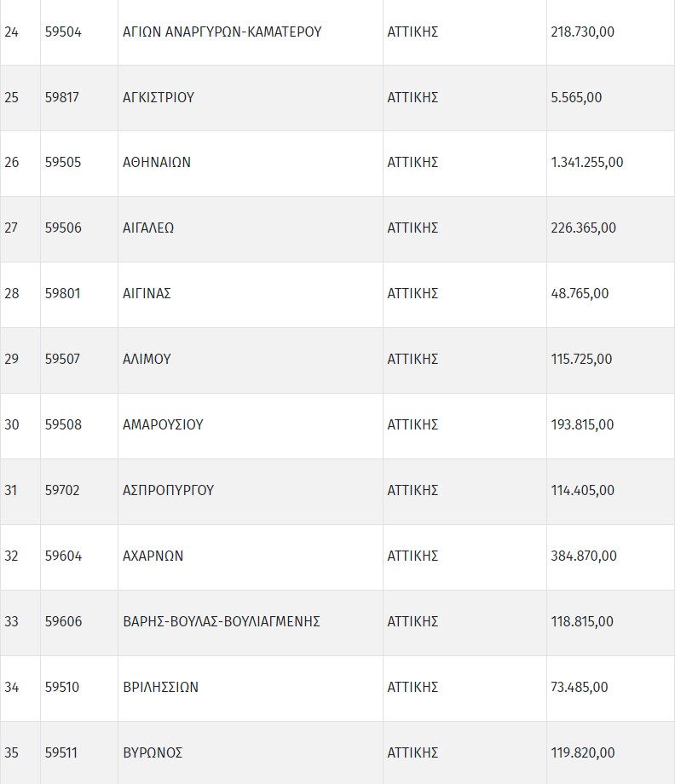Select the ΑΛΙΜΟΥ municipality cell

pyautogui.click(x=147, y=359)
